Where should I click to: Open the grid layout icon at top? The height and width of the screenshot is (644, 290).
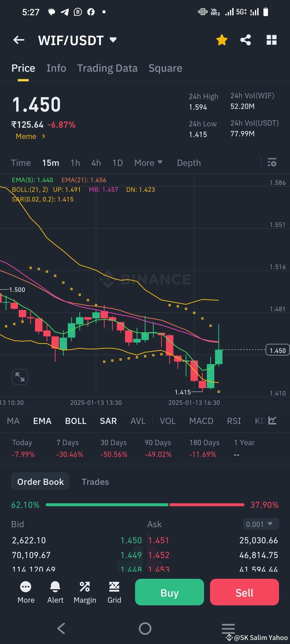click(271, 40)
